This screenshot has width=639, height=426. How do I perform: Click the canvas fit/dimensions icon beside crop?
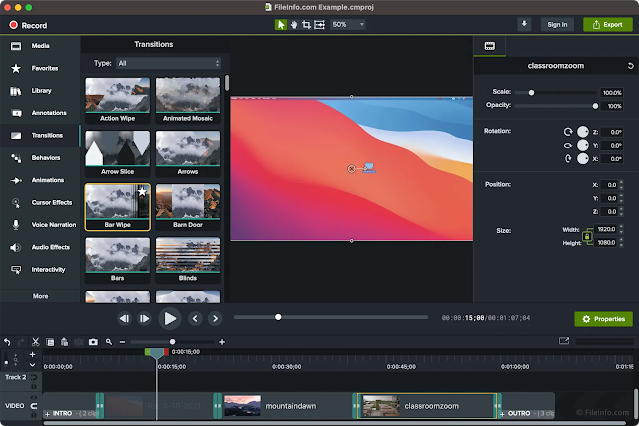(x=320, y=25)
